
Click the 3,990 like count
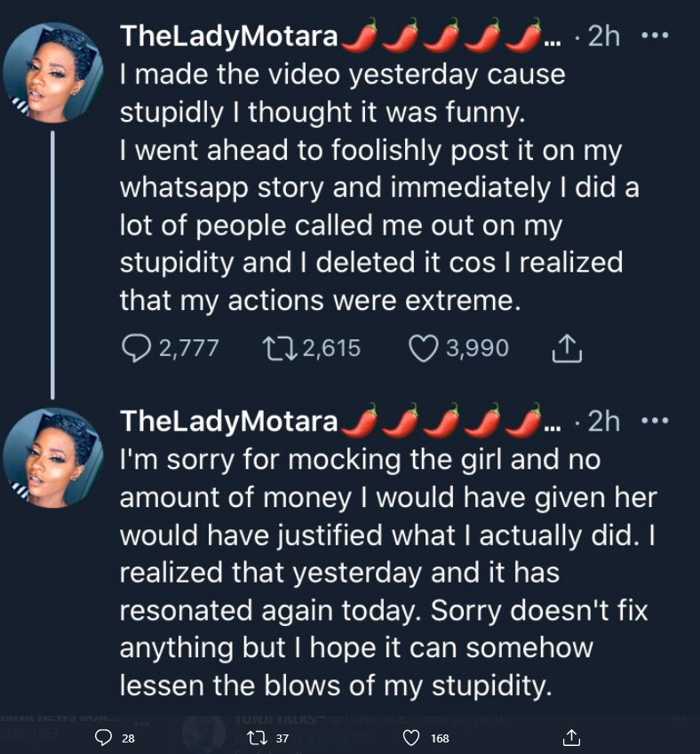[477, 348]
